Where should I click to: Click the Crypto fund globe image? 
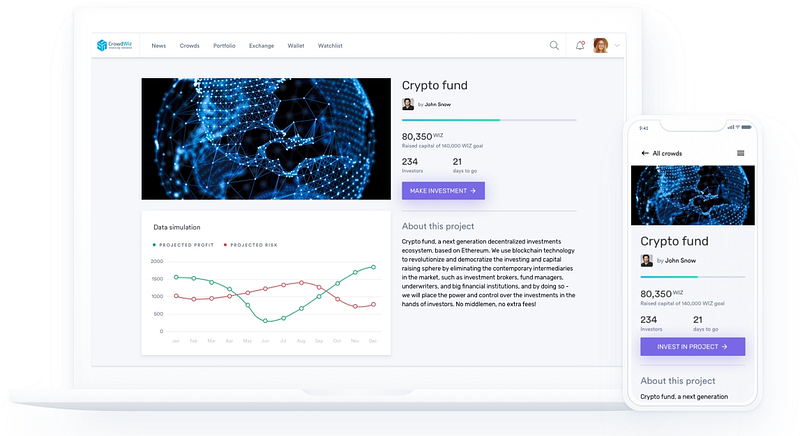266,139
